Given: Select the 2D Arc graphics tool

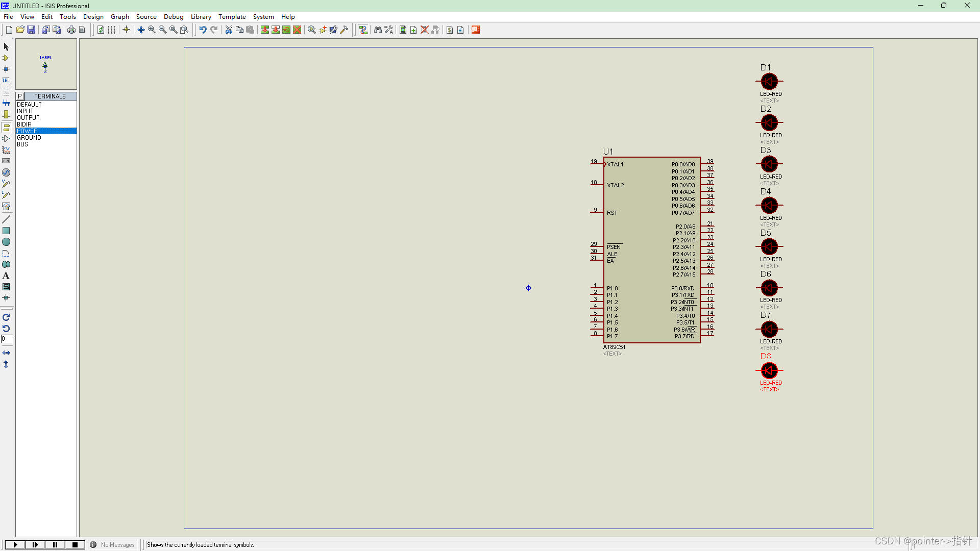Looking at the screenshot, I should (x=6, y=253).
